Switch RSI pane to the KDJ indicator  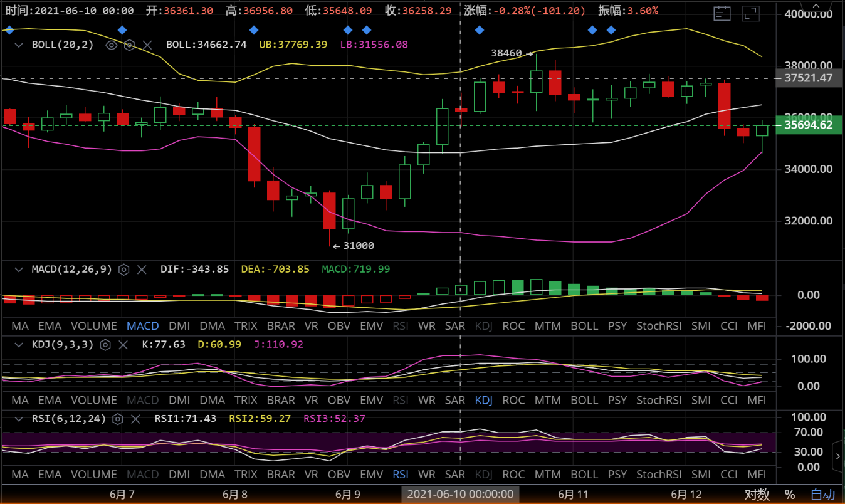tap(484, 475)
